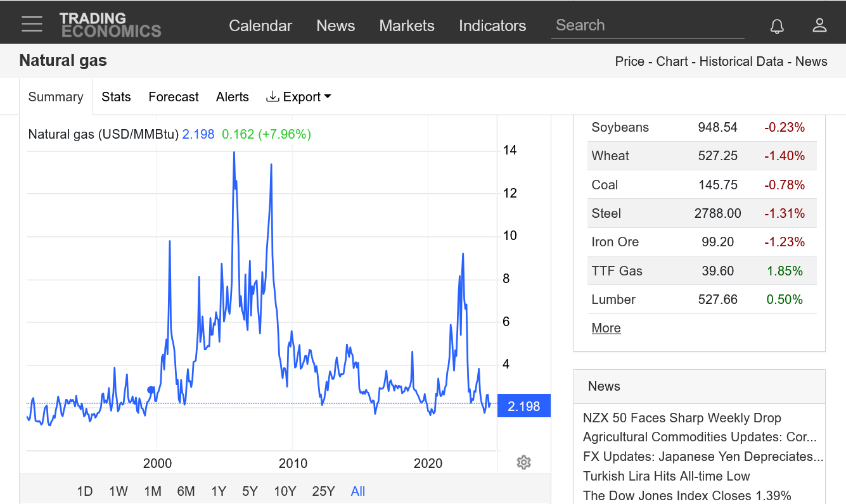This screenshot has width=846, height=504.
Task: Click the More commodities link
Action: (606, 328)
